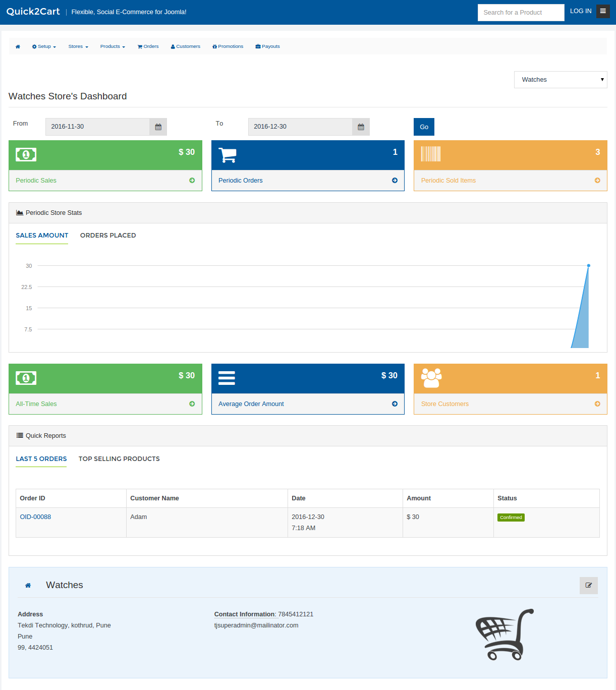Switch to the SALES AMOUNT tab
This screenshot has height=690, width=616.
tap(42, 236)
